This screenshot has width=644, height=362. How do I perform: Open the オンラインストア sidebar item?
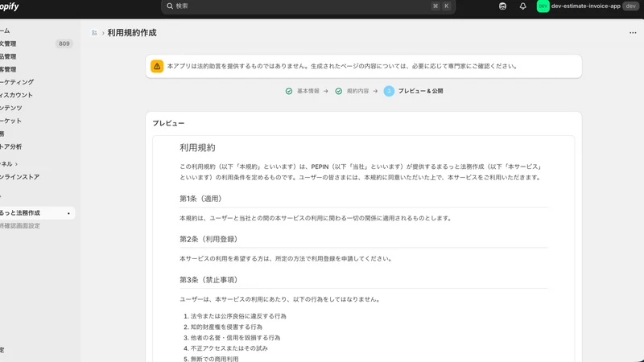(36, 177)
